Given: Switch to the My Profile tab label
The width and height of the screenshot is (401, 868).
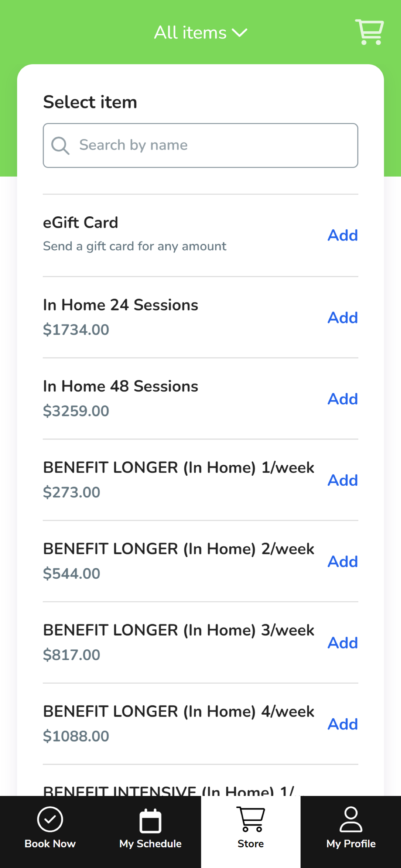Looking at the screenshot, I should coord(351,844).
